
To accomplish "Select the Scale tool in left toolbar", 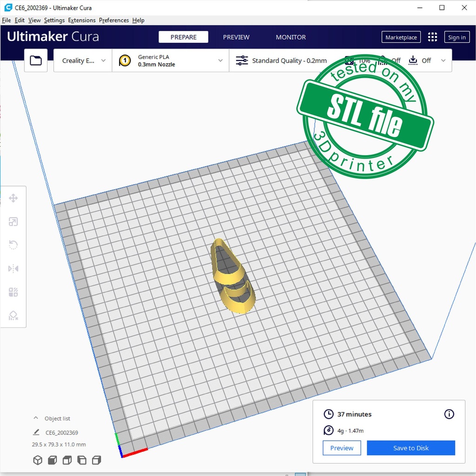I will point(13,222).
